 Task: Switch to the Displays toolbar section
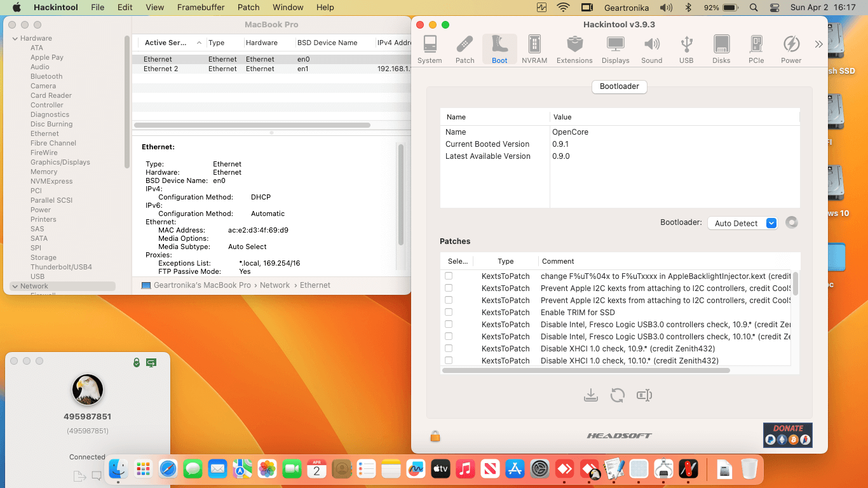point(615,50)
